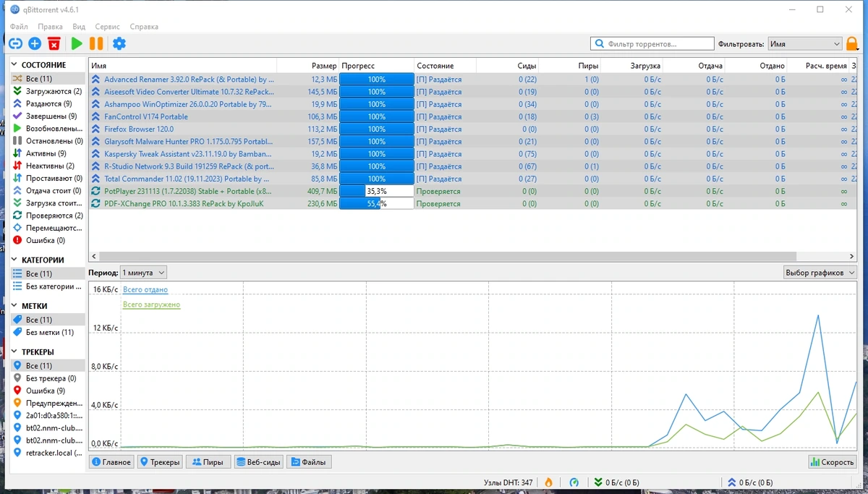Toggle alternative speed limits speedometer icon

(574, 482)
